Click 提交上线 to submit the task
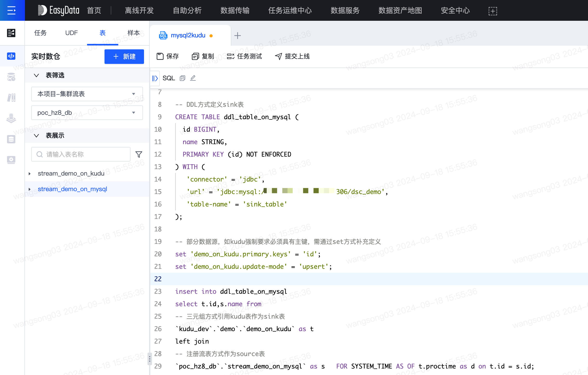The image size is (588, 375). pos(292,56)
